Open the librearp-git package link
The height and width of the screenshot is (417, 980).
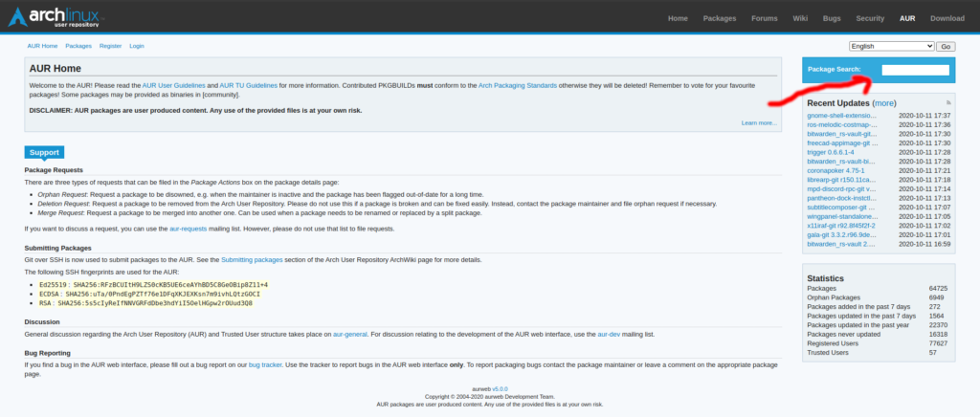click(x=842, y=180)
